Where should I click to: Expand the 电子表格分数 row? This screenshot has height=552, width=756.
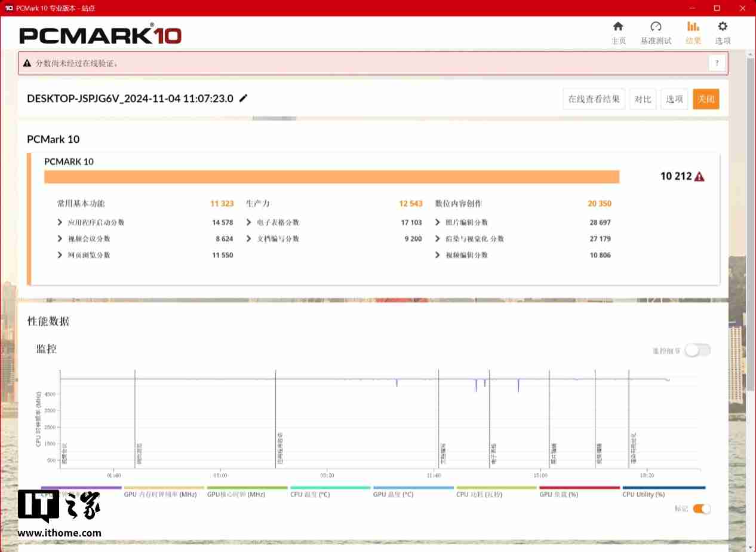[x=249, y=222]
